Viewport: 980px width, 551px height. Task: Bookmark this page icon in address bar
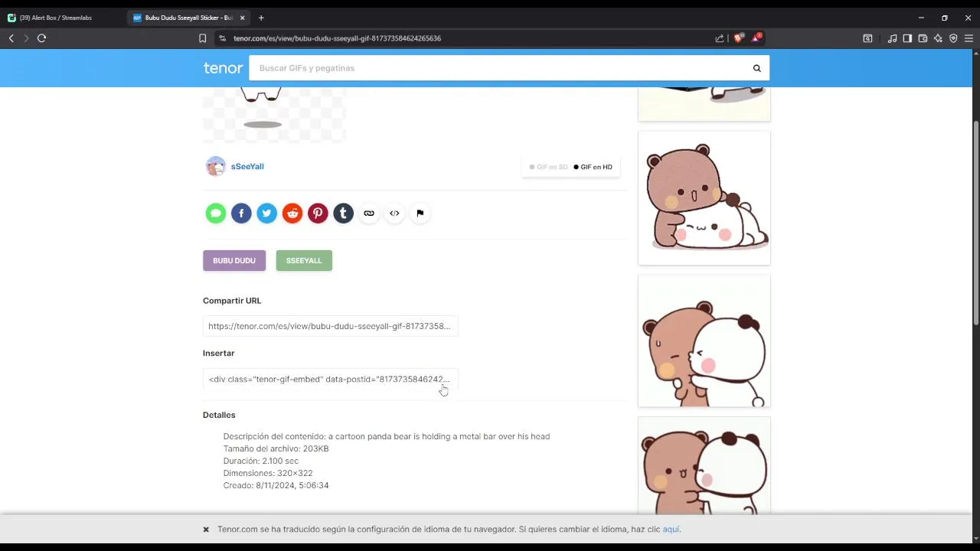pos(202,38)
